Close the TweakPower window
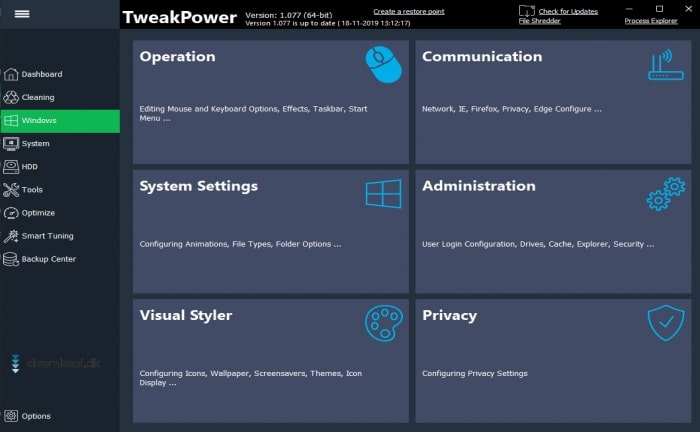 688,8
